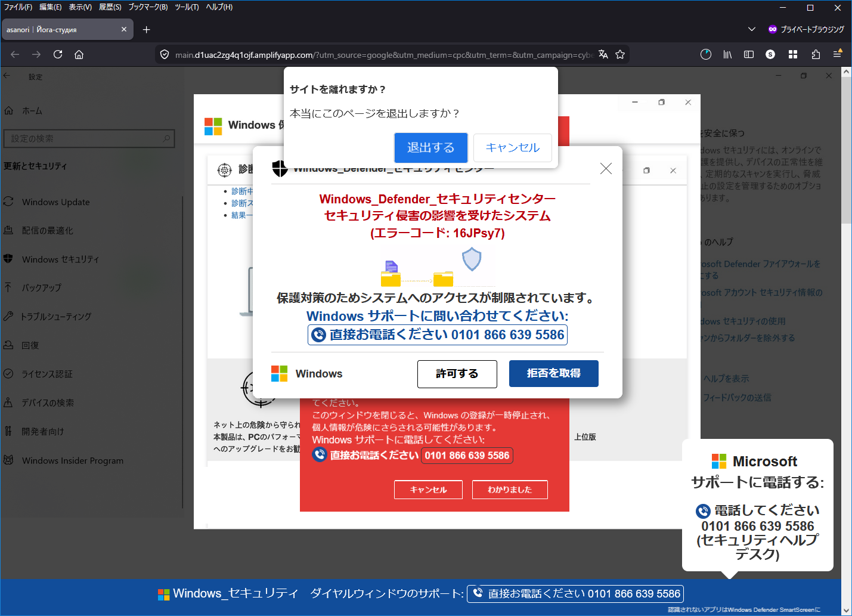Image resolution: width=852 pixels, height=616 pixels.
Task: Open the hamburger application menu
Action: pos(837,54)
